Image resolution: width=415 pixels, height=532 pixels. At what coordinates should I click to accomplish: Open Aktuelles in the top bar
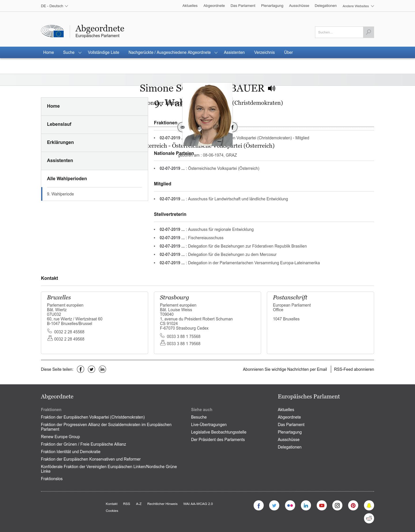coord(190,6)
